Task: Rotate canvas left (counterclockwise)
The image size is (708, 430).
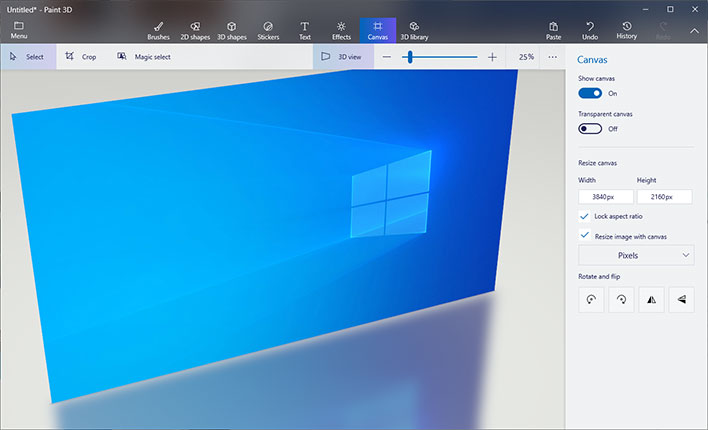Action: [591, 299]
